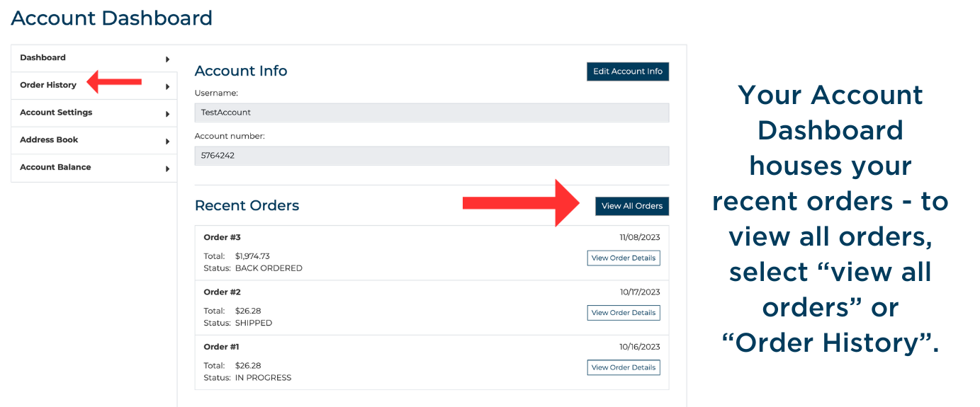Go to Account Settings menu item
Image resolution: width=980 pixels, height=407 pixels.
pyautogui.click(x=56, y=113)
